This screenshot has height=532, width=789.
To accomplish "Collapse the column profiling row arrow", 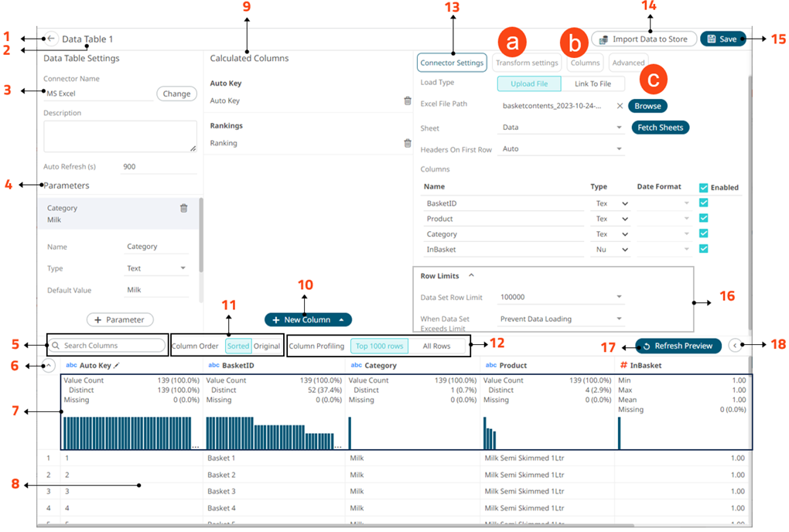I will (x=48, y=366).
